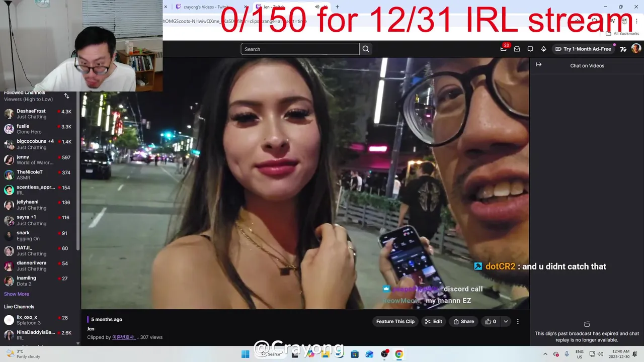The image size is (644, 362).
Task: Open Twitch notifications inbox with 20 badge
Action: point(504,49)
